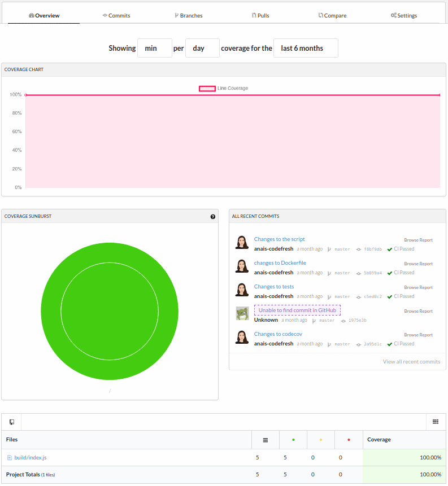
Task: Open the 'Changes to the script' commit
Action: click(279, 239)
